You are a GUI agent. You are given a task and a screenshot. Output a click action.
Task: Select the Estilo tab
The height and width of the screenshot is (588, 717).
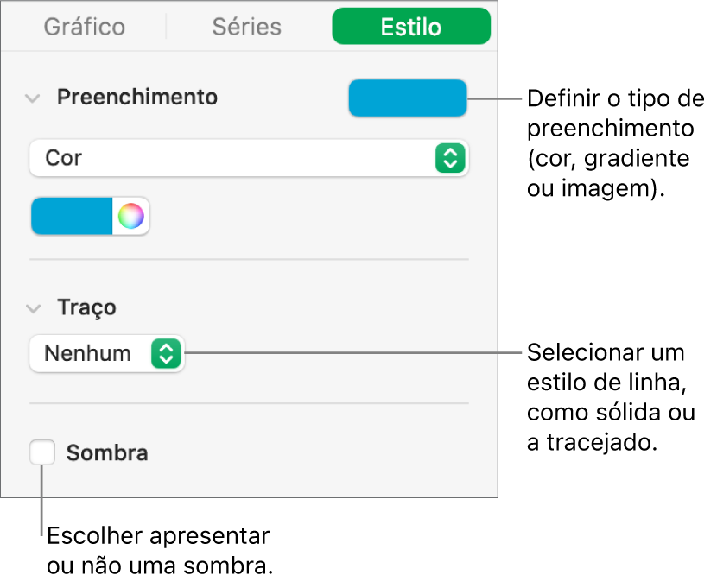point(411,28)
